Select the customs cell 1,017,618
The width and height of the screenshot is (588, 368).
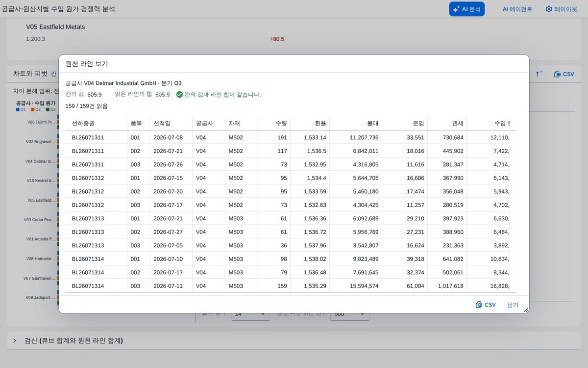pos(447,286)
